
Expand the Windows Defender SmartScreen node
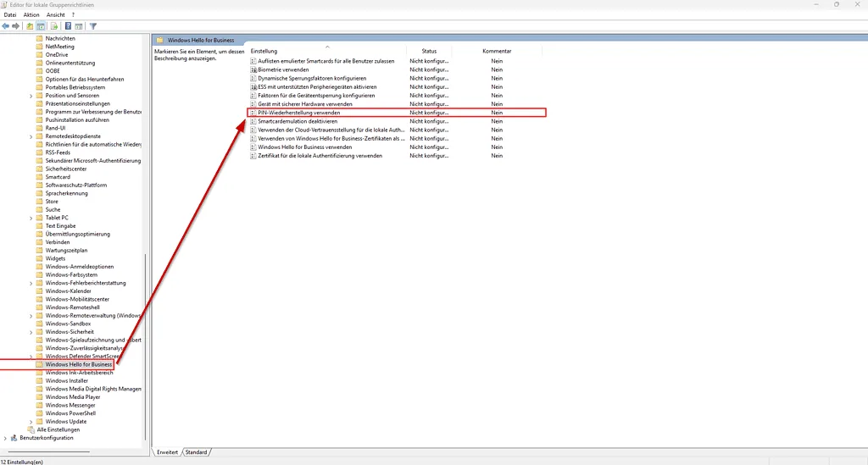31,356
